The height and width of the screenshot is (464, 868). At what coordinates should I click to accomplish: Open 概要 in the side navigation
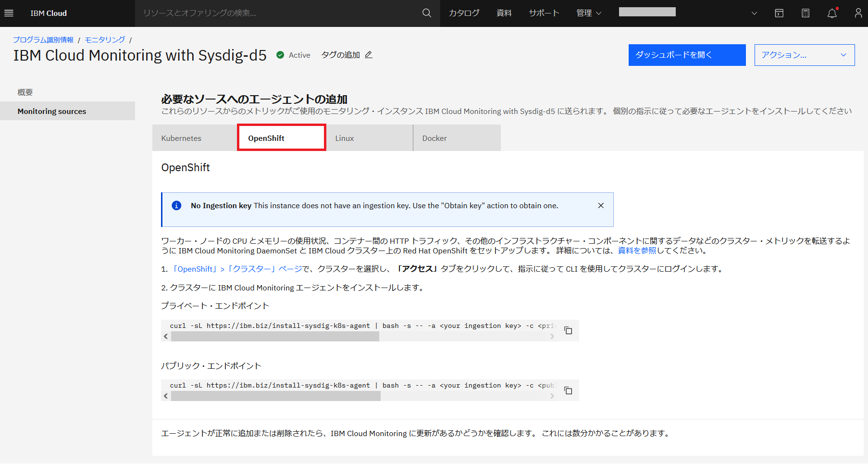25,92
